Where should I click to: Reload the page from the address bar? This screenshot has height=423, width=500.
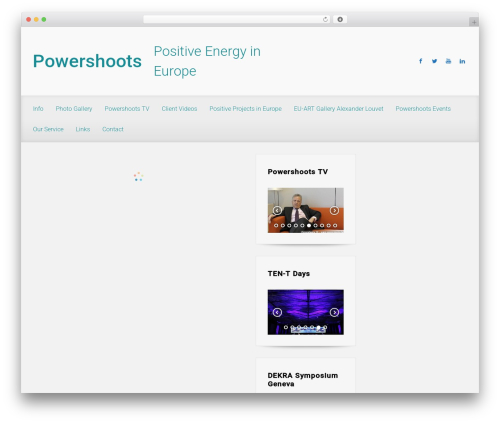(325, 19)
